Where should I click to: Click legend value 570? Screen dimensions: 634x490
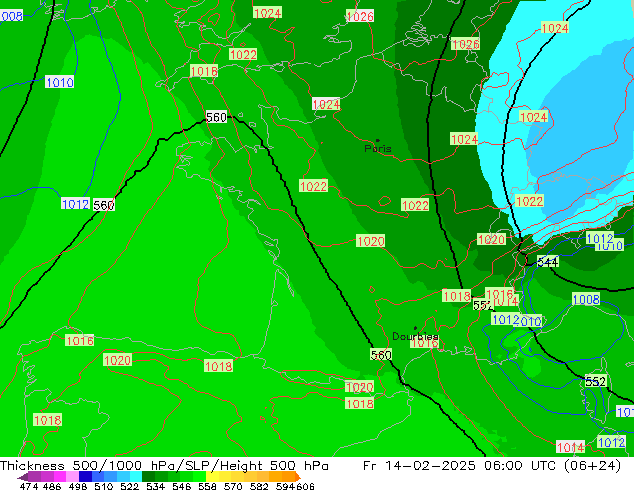pyautogui.click(x=233, y=486)
